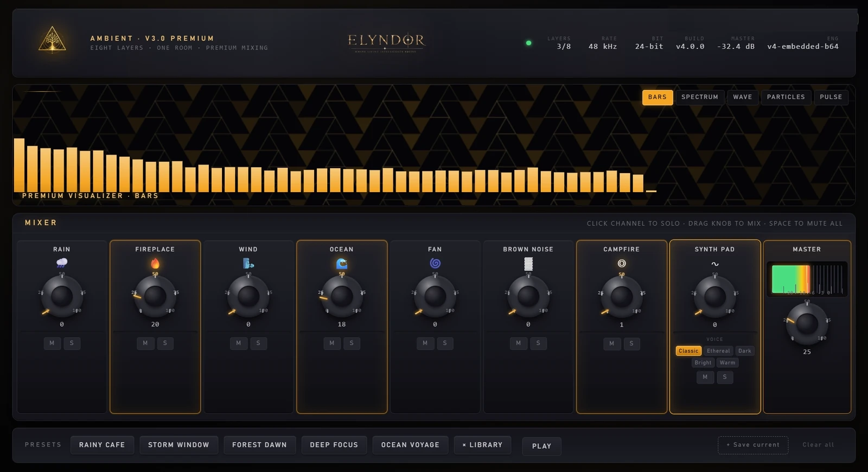Screen dimensions: 868x472
Task: Click the layers count 3/8
Action: [564, 47]
